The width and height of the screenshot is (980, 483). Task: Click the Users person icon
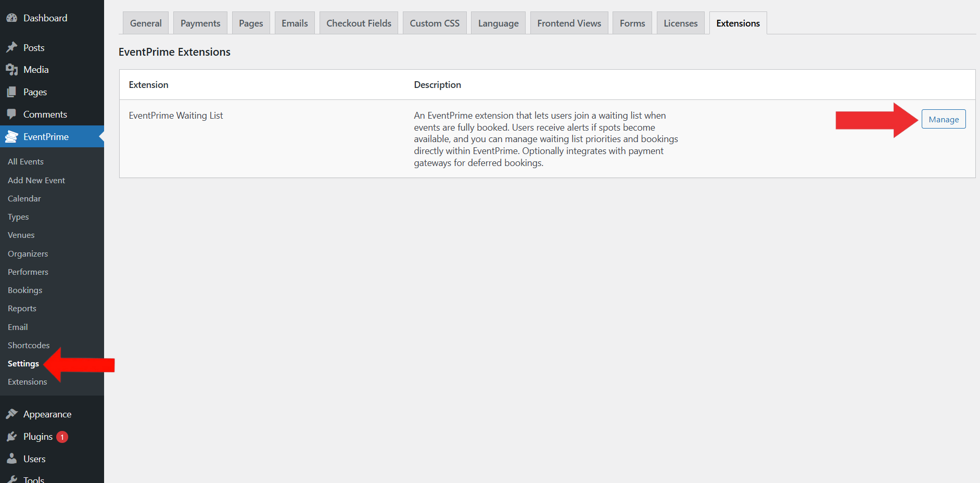(x=11, y=459)
